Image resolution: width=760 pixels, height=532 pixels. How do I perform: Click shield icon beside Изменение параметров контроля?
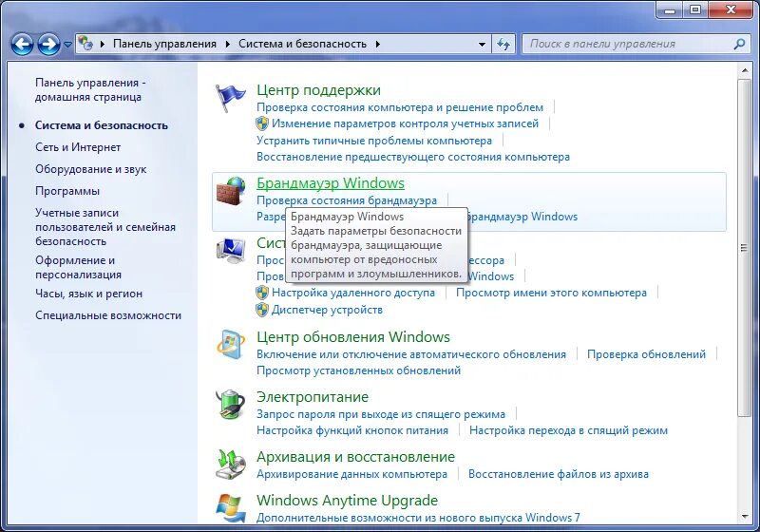coord(262,123)
